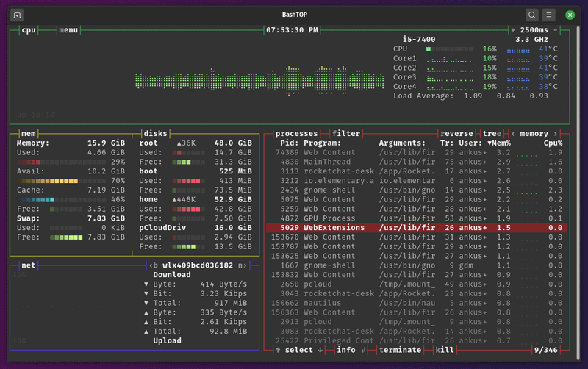Viewport: 588px width, 369px height.
Task: Cycle sorting column left of memory
Action: coord(513,134)
